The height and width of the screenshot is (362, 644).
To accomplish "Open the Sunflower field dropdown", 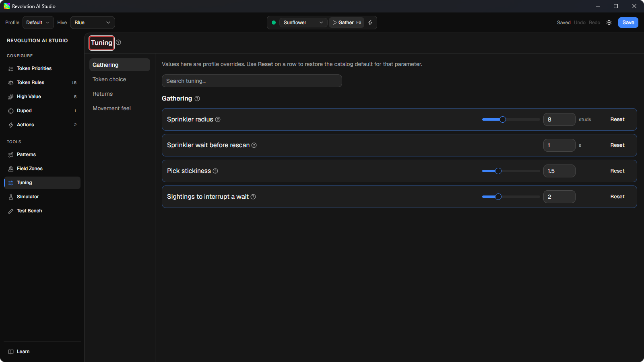I will 303,23.
